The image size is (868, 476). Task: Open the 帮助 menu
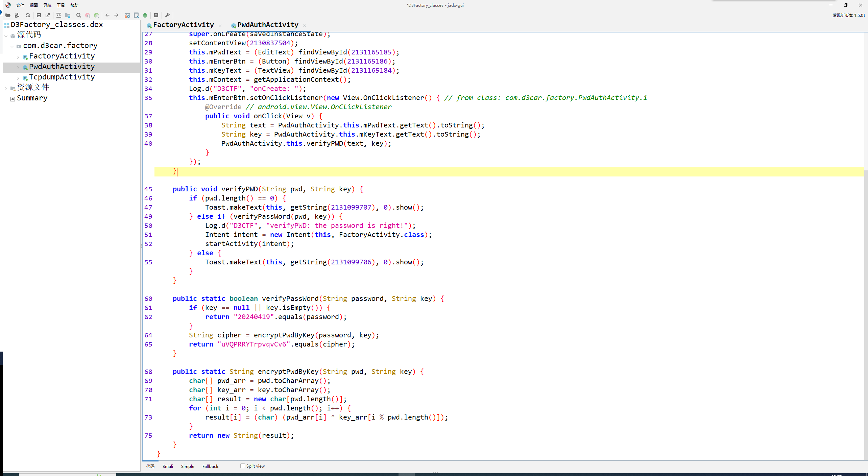click(74, 5)
